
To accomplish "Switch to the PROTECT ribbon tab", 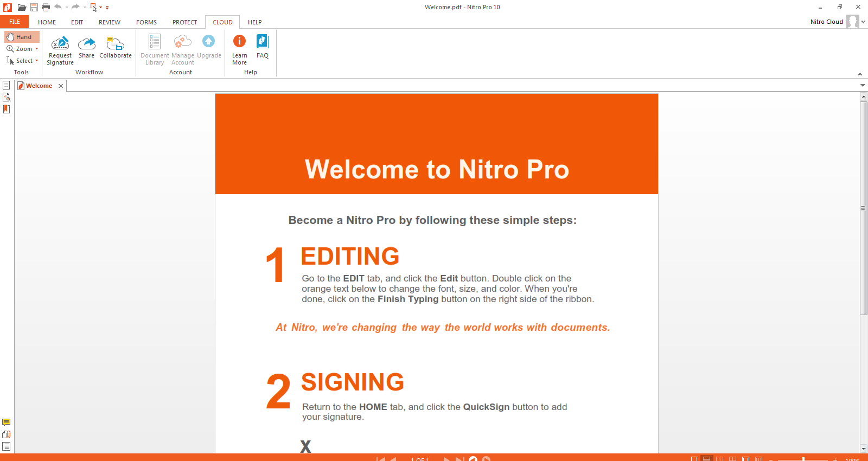I will click(x=185, y=22).
